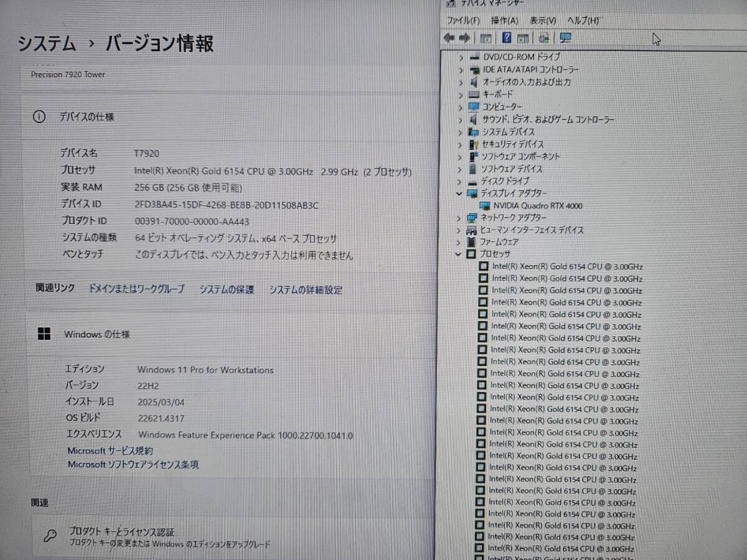747x560 pixels.
Task: Collapse the ディスプレイ アダプター node
Action: point(459,194)
